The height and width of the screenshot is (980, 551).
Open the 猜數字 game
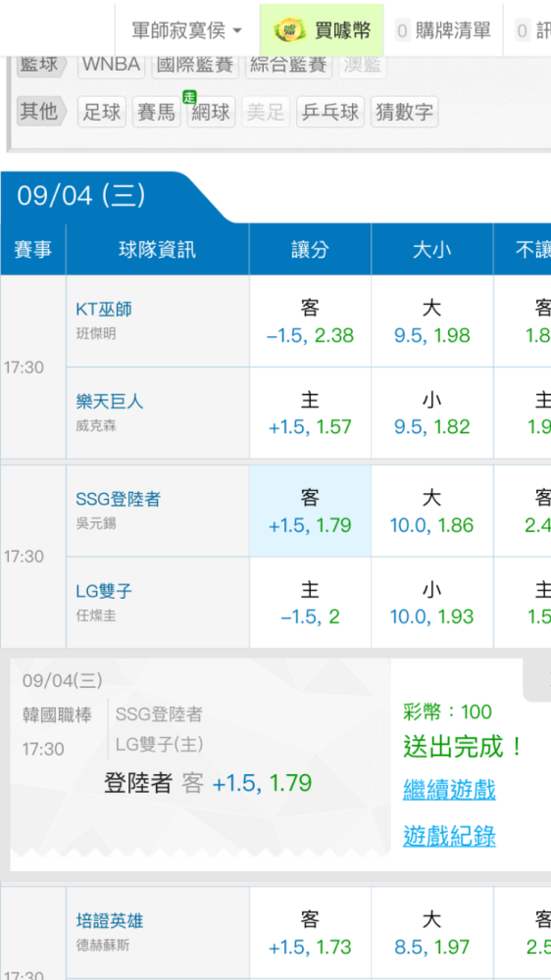[404, 112]
